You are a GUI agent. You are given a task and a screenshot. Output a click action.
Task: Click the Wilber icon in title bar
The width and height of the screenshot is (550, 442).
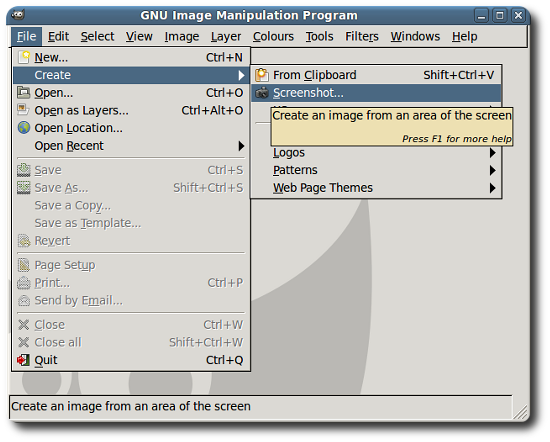coord(18,15)
